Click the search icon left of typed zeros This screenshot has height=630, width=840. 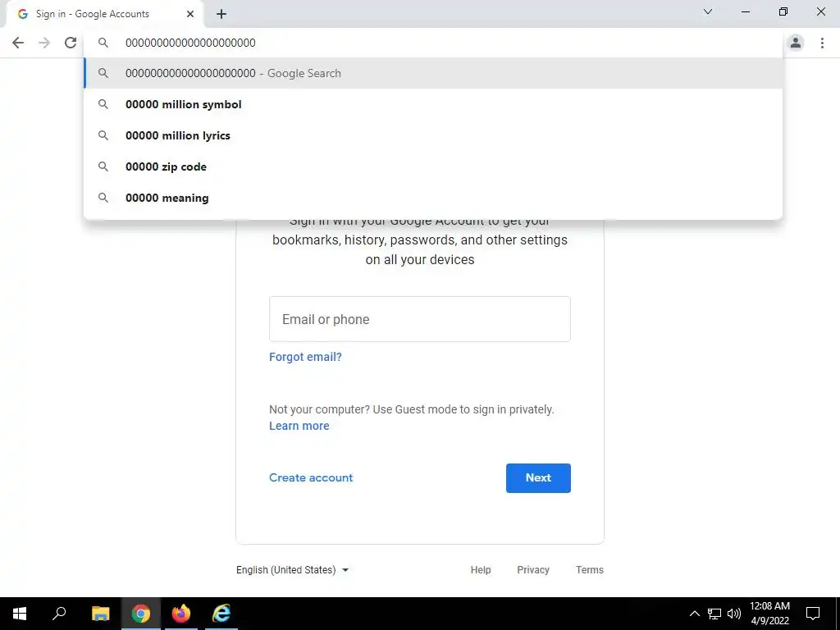tap(103, 43)
